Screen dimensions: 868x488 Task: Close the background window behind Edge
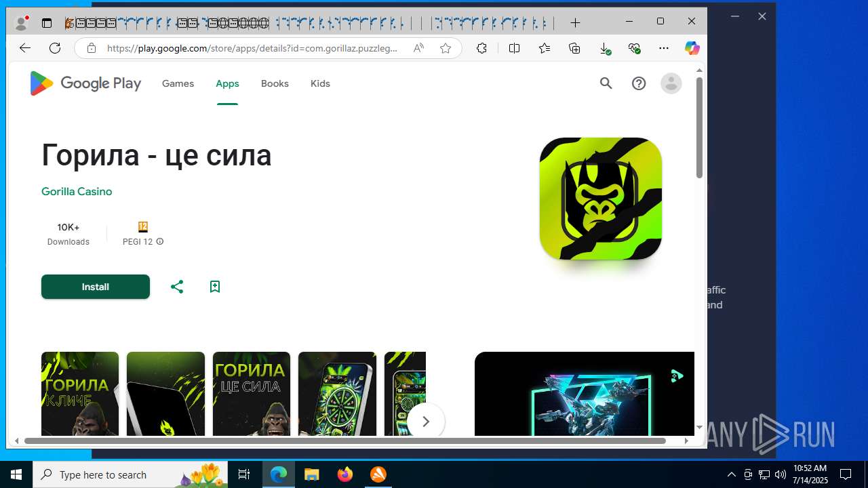coord(762,16)
